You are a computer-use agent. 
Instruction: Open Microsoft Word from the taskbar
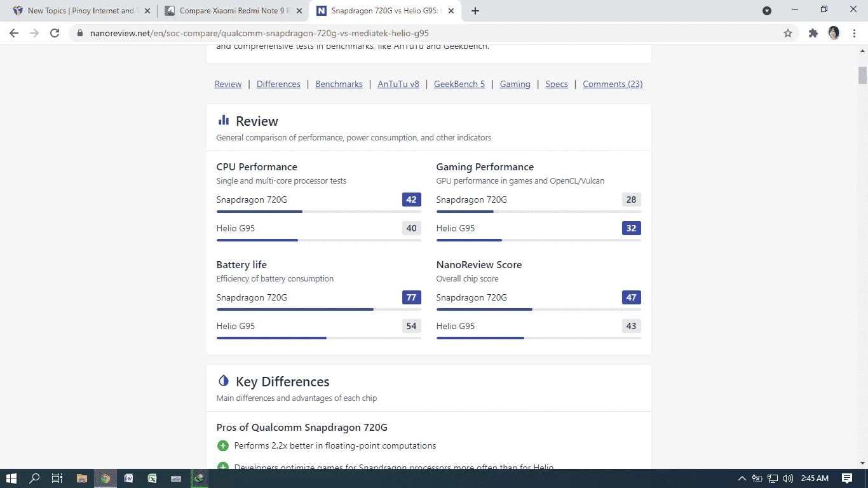click(x=129, y=478)
